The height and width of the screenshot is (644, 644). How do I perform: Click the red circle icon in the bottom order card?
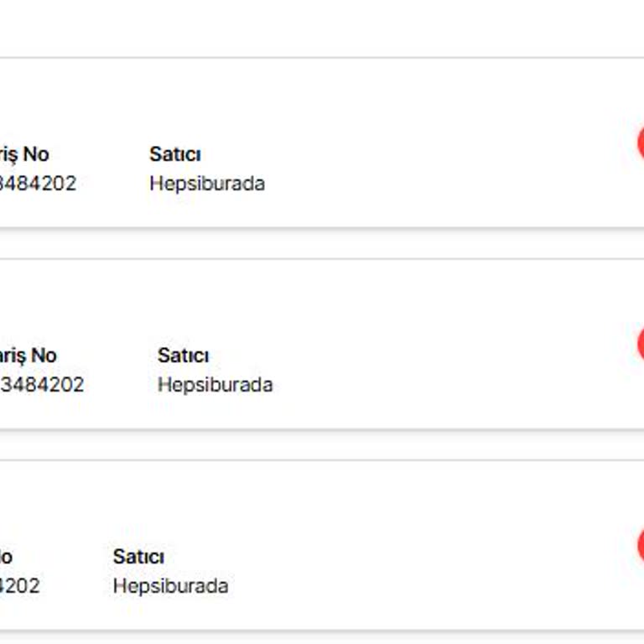(640, 546)
